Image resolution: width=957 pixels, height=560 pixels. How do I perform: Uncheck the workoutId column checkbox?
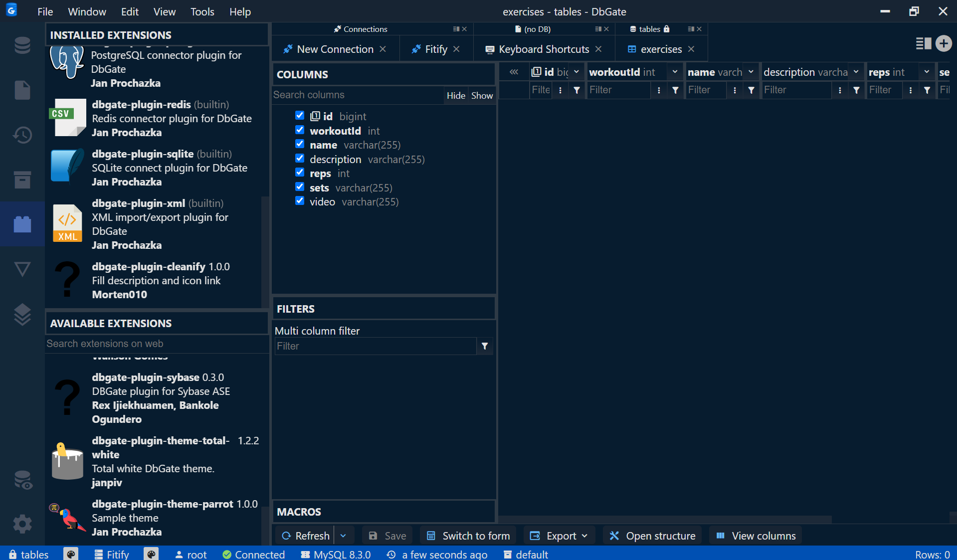299,130
